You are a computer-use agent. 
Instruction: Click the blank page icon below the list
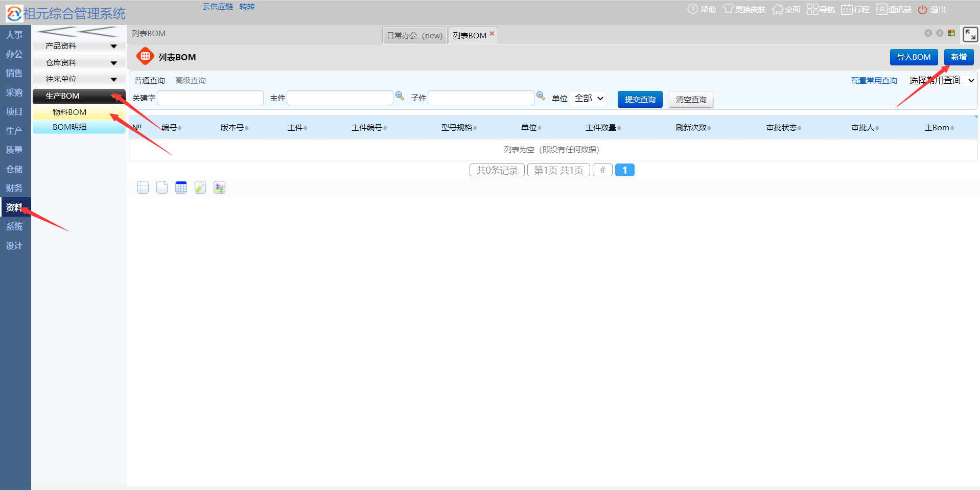(x=162, y=188)
